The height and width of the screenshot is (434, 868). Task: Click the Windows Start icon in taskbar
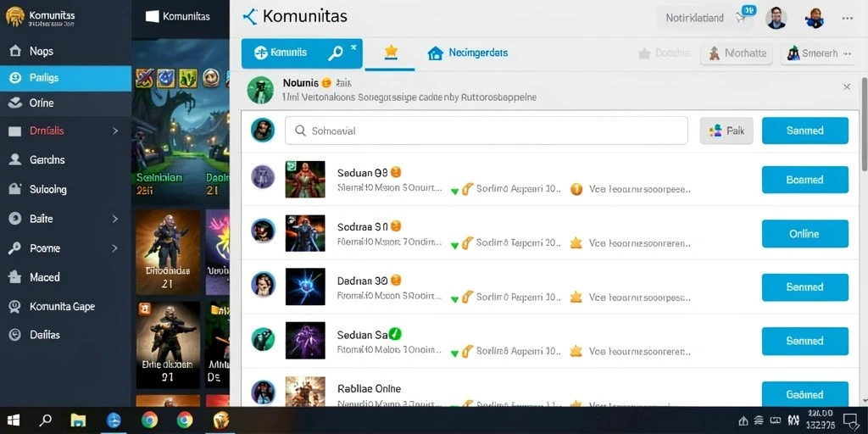coord(14,420)
